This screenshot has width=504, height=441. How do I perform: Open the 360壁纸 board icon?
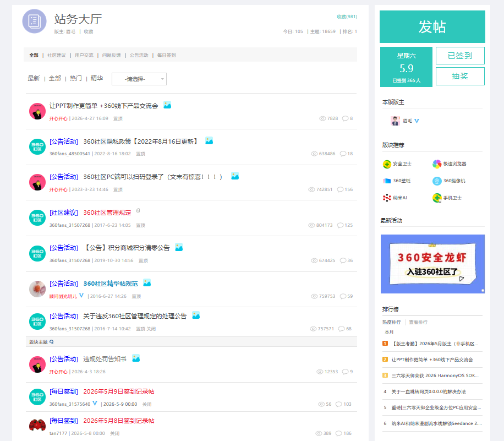click(x=387, y=181)
